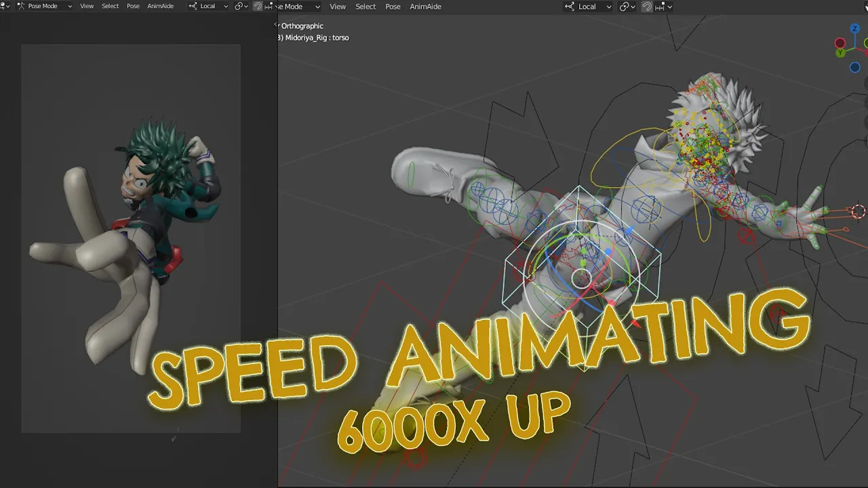Open Local transform orientation dropdown, left viewport

208,6
